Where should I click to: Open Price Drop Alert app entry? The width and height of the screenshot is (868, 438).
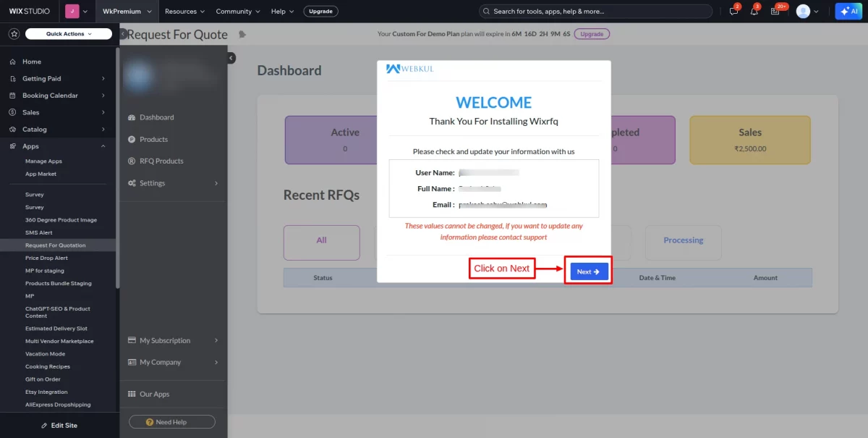point(46,258)
